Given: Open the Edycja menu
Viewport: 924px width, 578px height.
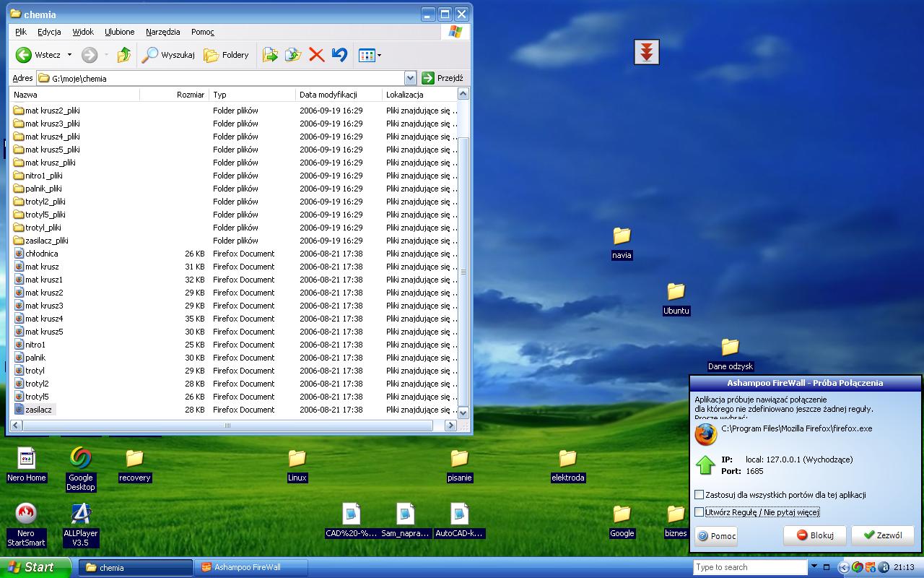Looking at the screenshot, I should tap(49, 32).
